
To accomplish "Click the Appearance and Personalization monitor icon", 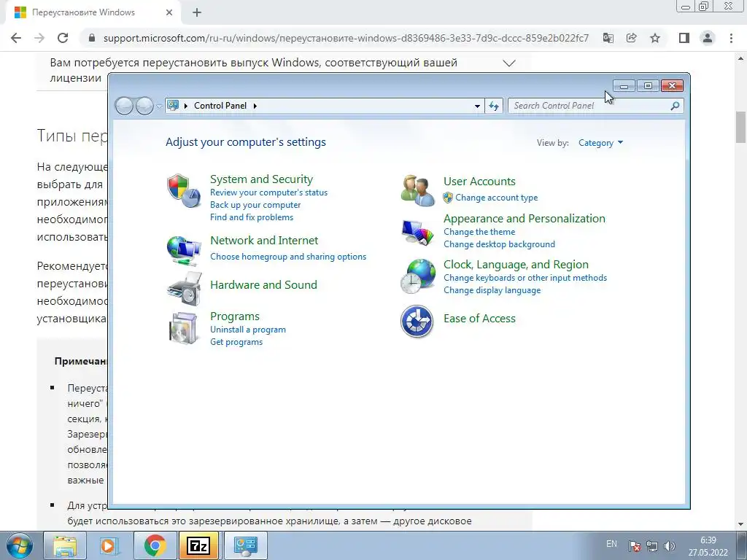I will tap(418, 233).
